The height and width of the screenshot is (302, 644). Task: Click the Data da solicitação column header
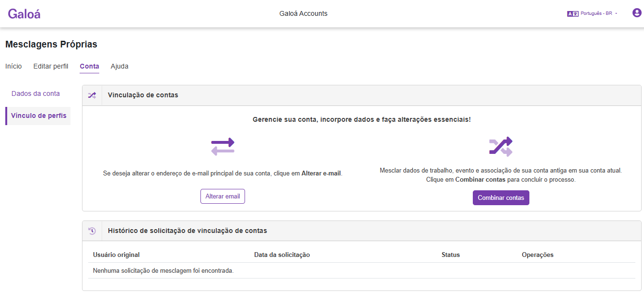tap(282, 255)
